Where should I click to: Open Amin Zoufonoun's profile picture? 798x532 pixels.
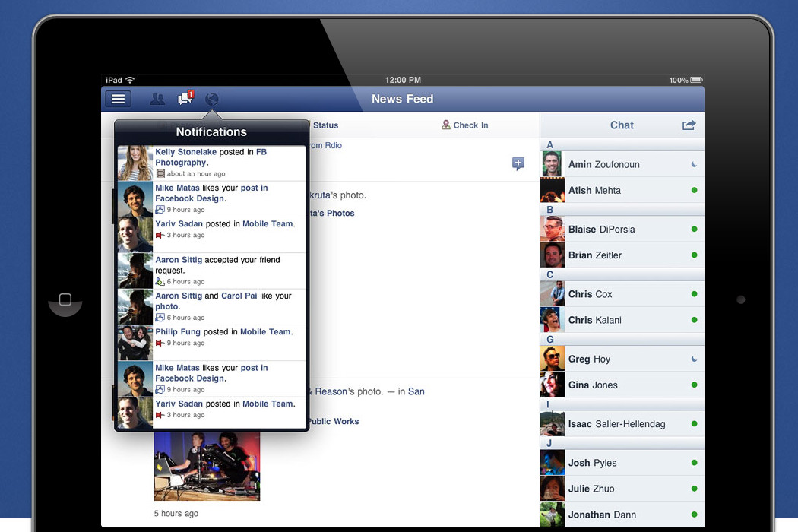point(553,164)
